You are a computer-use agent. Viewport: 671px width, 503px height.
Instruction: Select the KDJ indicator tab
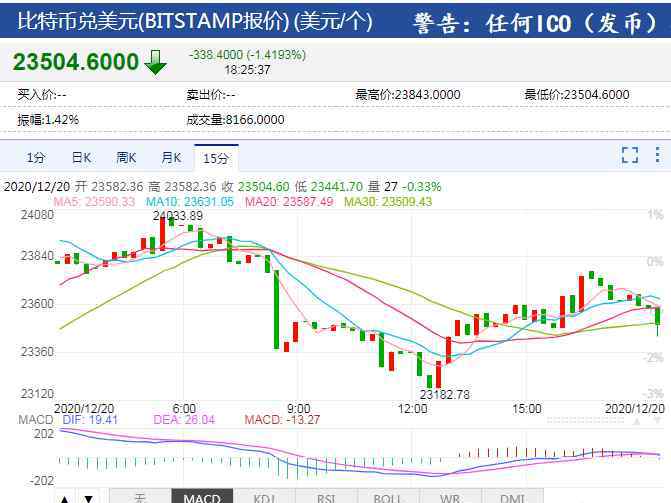pos(264,497)
